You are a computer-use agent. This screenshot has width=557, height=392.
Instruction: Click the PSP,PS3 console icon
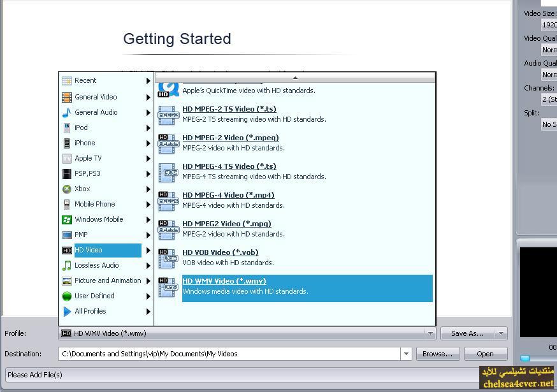tap(67, 173)
